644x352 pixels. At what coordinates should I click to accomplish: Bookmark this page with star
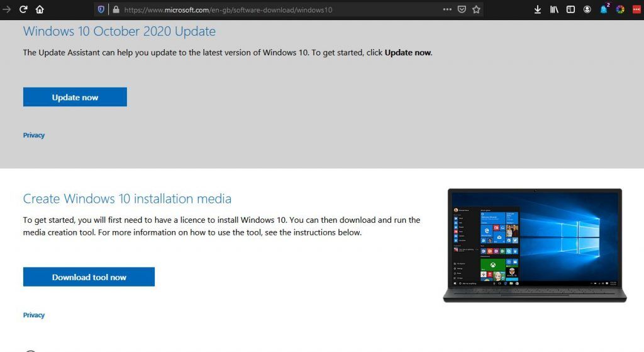click(x=476, y=9)
